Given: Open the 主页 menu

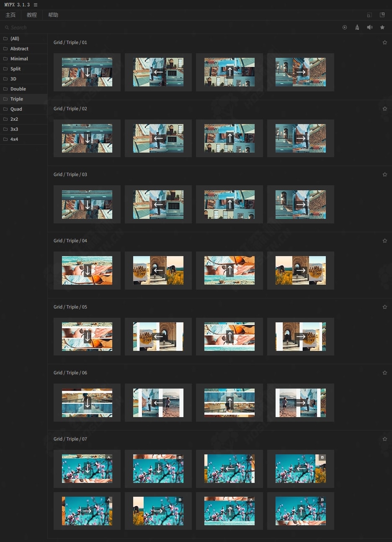Looking at the screenshot, I should click(x=10, y=15).
